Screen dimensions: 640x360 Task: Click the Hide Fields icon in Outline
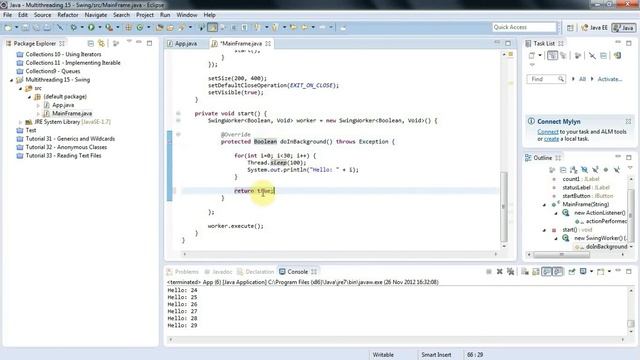pos(584,169)
